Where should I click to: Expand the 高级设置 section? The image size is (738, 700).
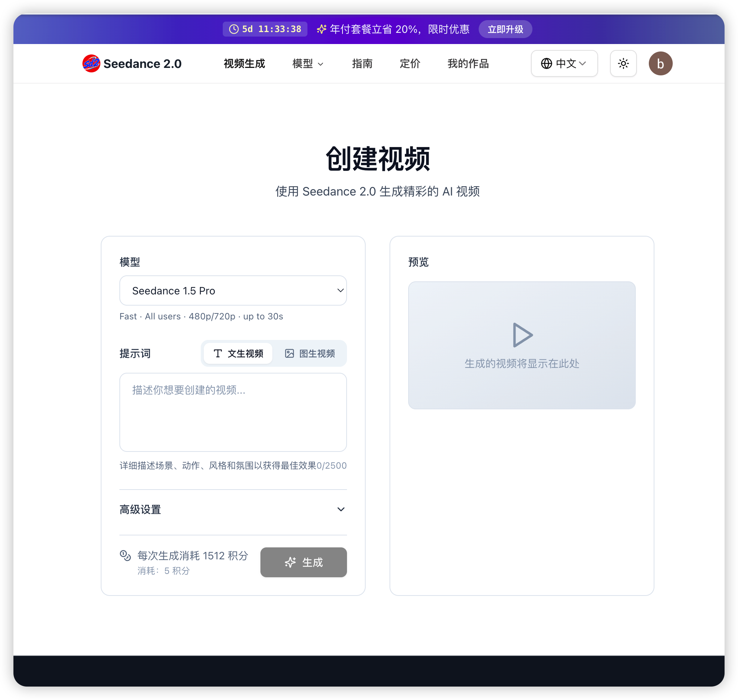click(x=233, y=509)
